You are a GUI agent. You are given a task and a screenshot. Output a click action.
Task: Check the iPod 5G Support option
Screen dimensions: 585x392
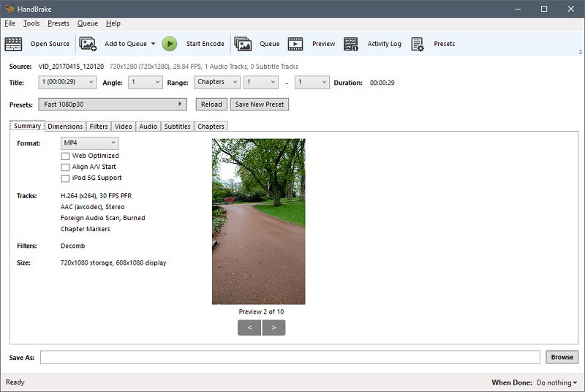point(66,178)
